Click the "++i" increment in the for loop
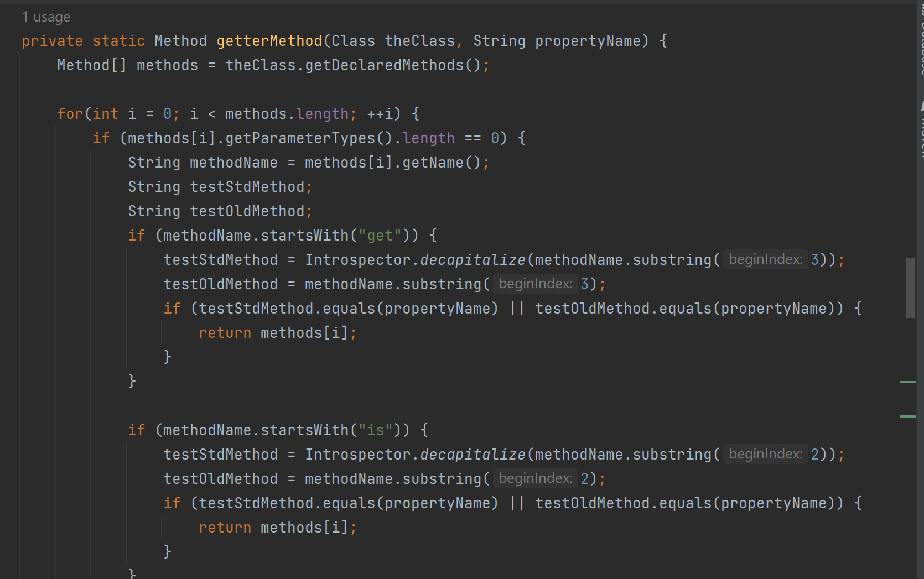The height and width of the screenshot is (579, 924). tap(380, 114)
